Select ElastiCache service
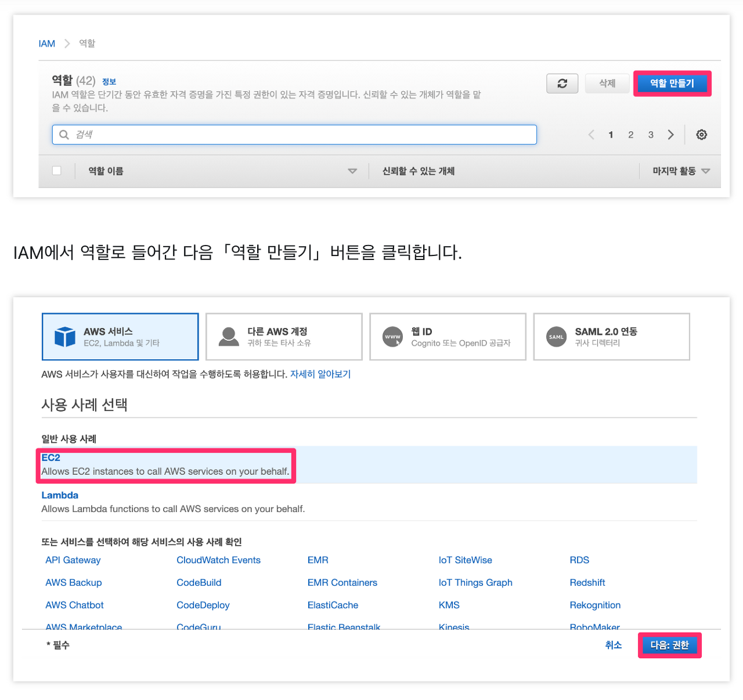This screenshot has height=700, width=743. point(333,605)
